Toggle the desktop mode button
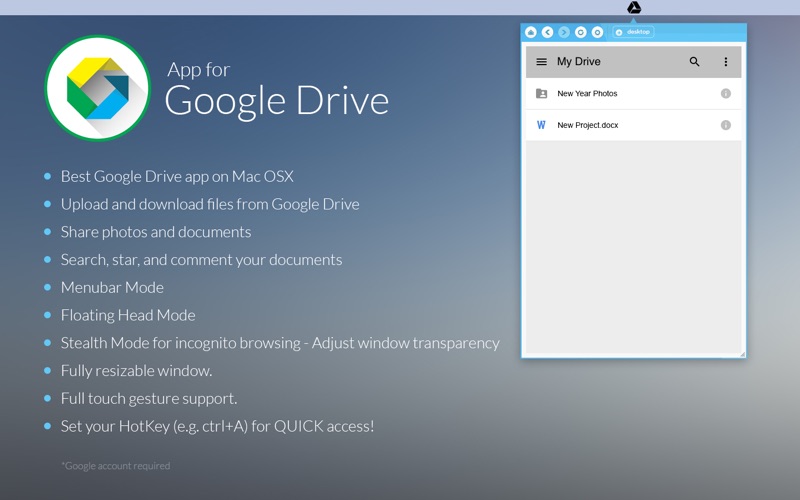 pos(633,32)
